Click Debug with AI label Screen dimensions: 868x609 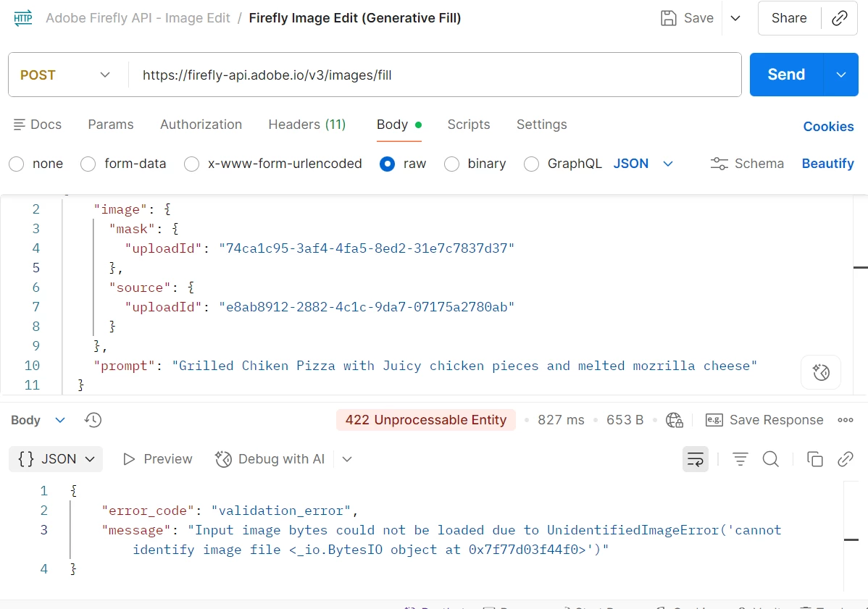[x=281, y=459]
